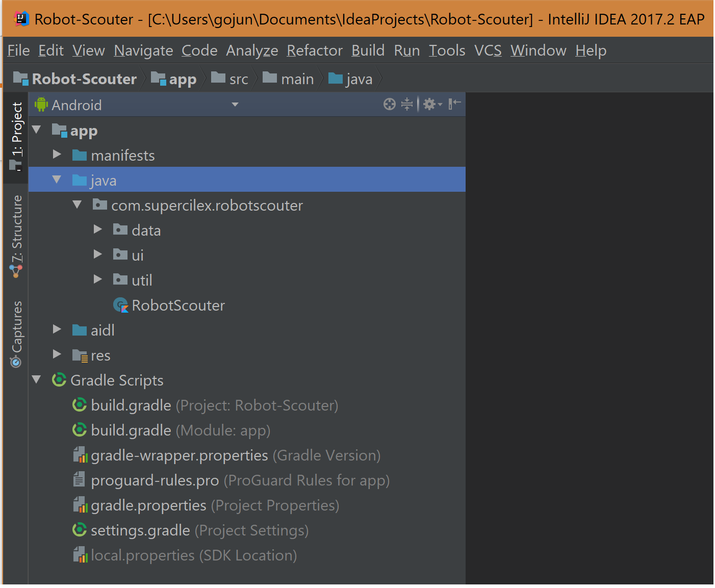Select the proguard-rules.pro file name
715x588 pixels.
(155, 480)
